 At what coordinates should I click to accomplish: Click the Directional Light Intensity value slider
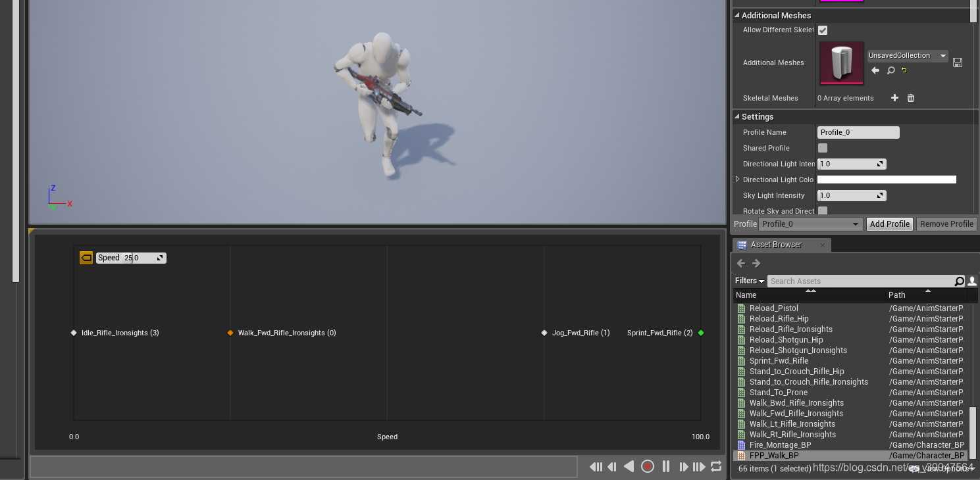click(852, 164)
